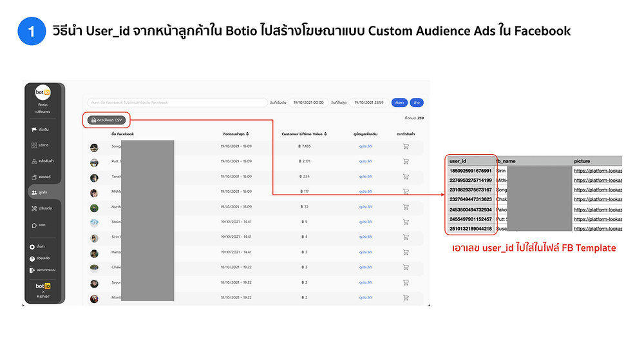The height and width of the screenshot is (363, 644).
Task: Click cart icon in the Sayur row
Action: tap(406, 283)
